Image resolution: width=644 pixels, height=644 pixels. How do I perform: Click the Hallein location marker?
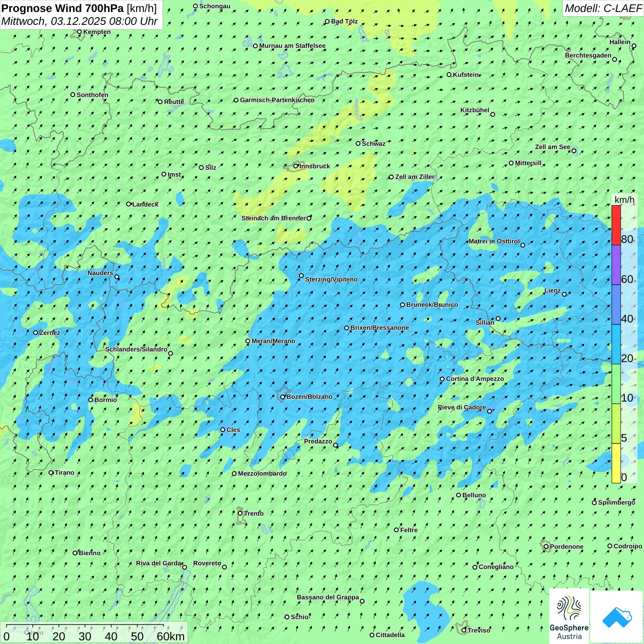tap(634, 46)
